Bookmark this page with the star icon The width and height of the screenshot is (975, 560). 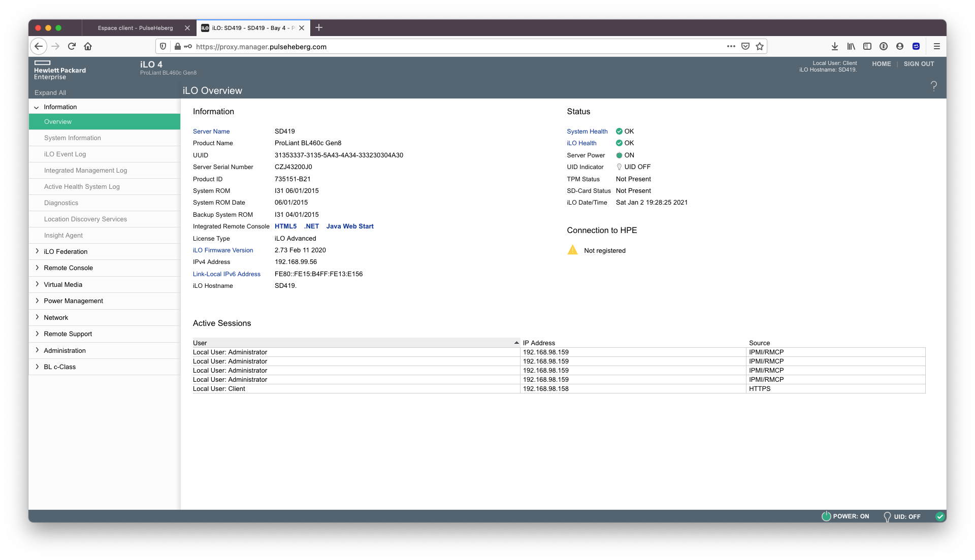(759, 46)
